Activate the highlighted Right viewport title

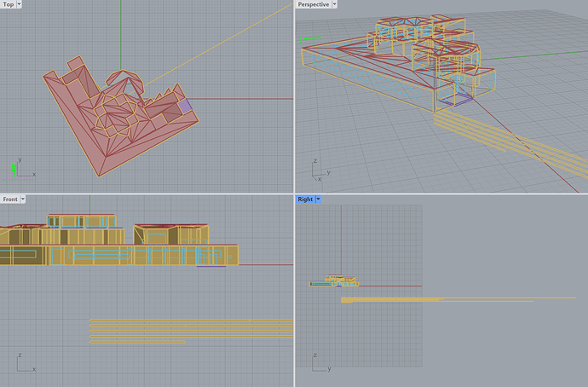tap(304, 199)
